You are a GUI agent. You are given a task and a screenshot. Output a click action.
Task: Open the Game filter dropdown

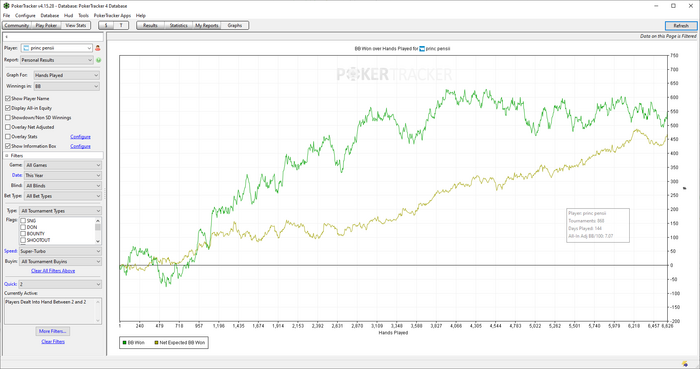click(63, 165)
